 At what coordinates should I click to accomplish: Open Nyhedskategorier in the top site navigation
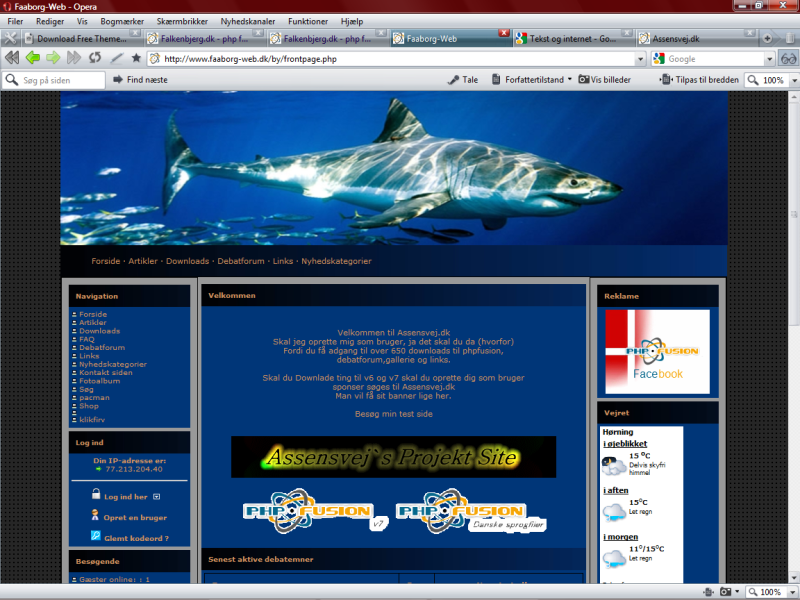(336, 261)
